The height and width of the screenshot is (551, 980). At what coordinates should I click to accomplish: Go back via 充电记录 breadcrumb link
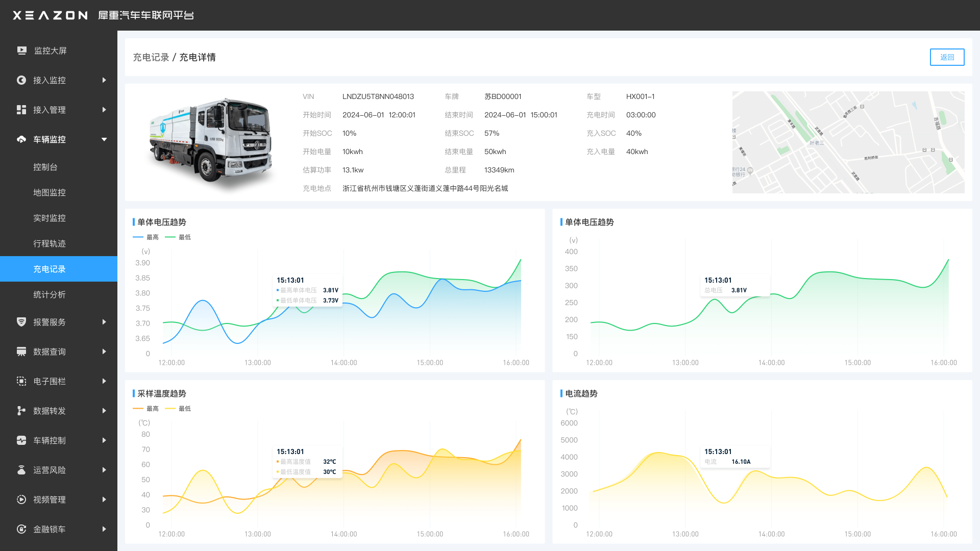tap(151, 57)
